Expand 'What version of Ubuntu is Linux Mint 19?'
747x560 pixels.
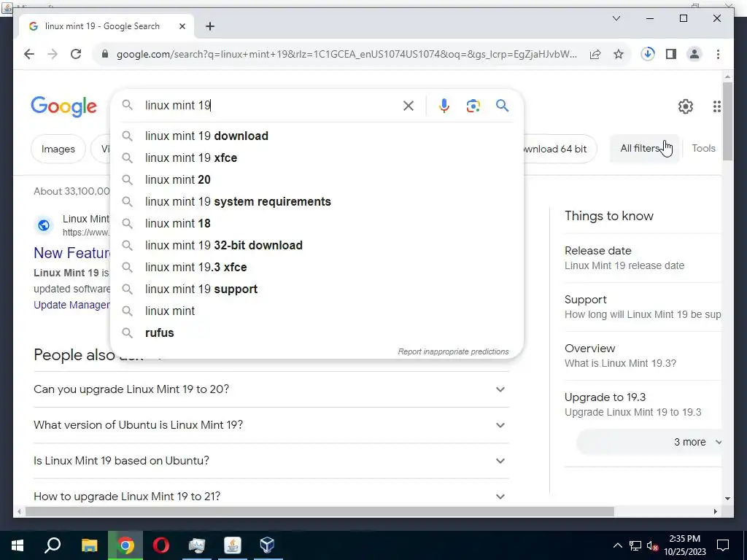pyautogui.click(x=271, y=425)
